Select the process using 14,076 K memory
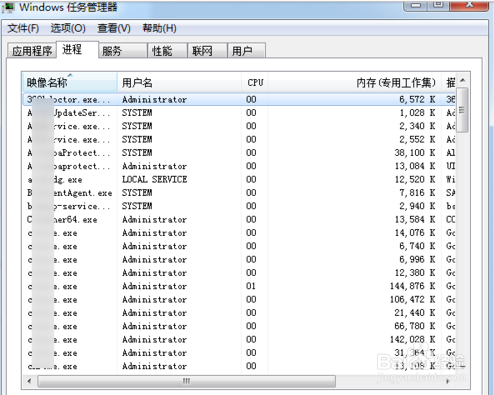This screenshot has width=494, height=395. (239, 233)
